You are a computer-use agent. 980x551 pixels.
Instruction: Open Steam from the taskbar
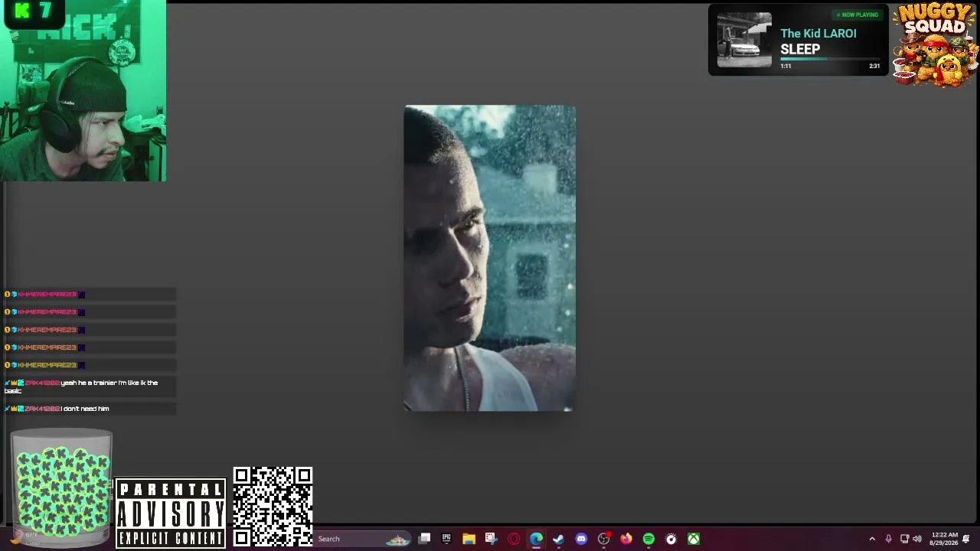pyautogui.click(x=558, y=539)
